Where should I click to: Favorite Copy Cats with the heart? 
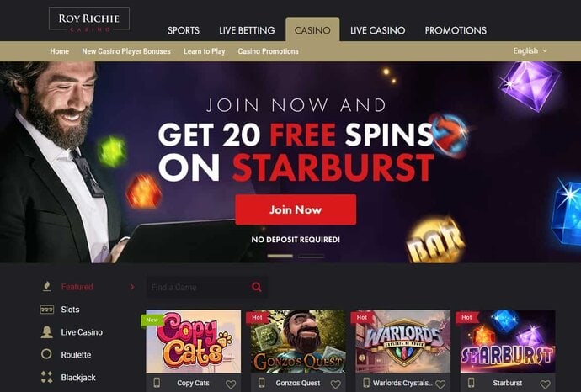coord(231,384)
